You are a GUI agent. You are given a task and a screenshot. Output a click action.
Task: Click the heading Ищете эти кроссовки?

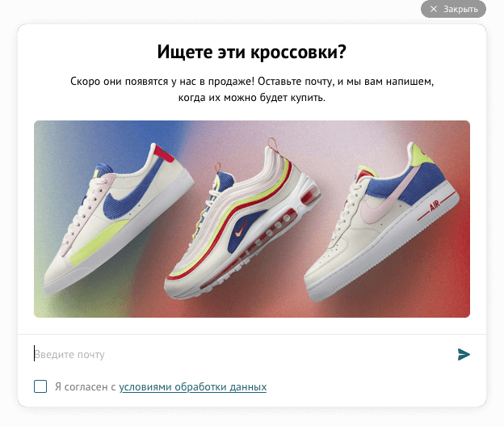[252, 52]
